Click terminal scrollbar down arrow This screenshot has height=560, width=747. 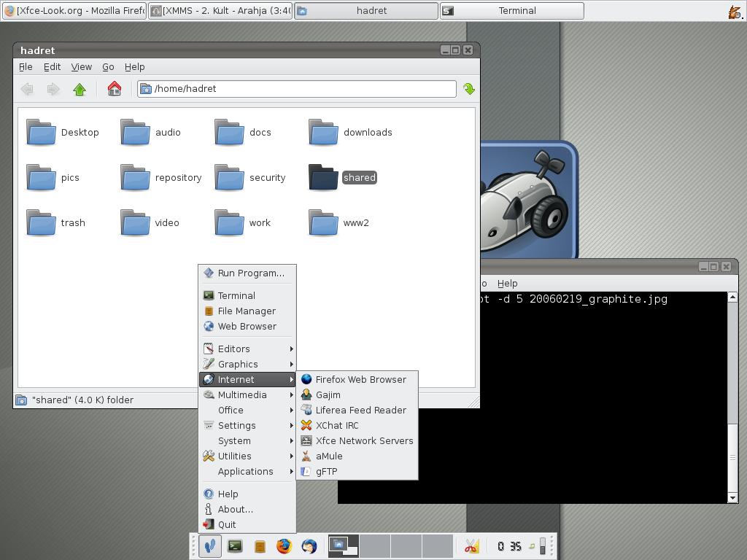[732, 498]
